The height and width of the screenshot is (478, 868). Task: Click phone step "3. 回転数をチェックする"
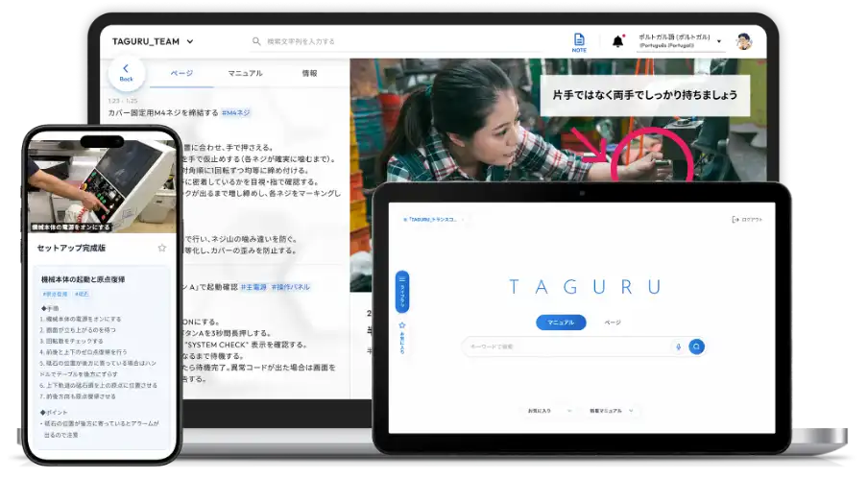coord(71,341)
